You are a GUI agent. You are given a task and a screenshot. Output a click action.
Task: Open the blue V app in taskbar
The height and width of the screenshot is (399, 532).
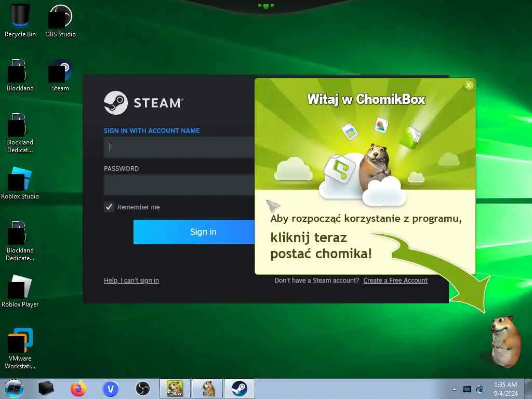click(x=110, y=389)
